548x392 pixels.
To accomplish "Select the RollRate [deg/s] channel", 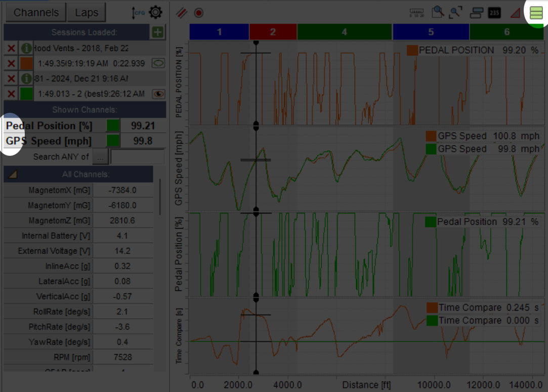I will [x=78, y=312].
